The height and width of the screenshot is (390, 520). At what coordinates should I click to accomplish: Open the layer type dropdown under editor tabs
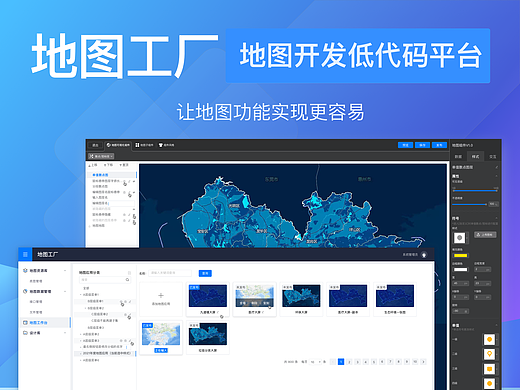(x=101, y=156)
